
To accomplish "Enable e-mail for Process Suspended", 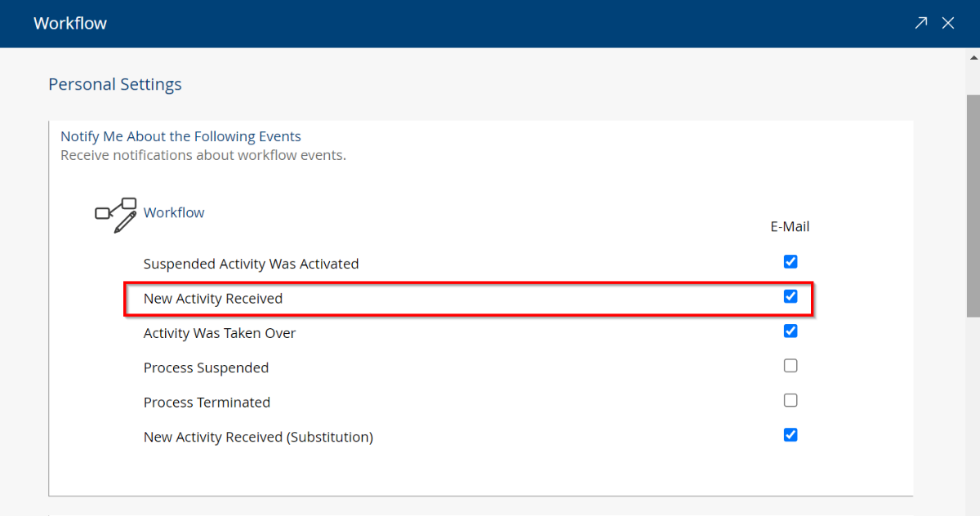I will [791, 366].
